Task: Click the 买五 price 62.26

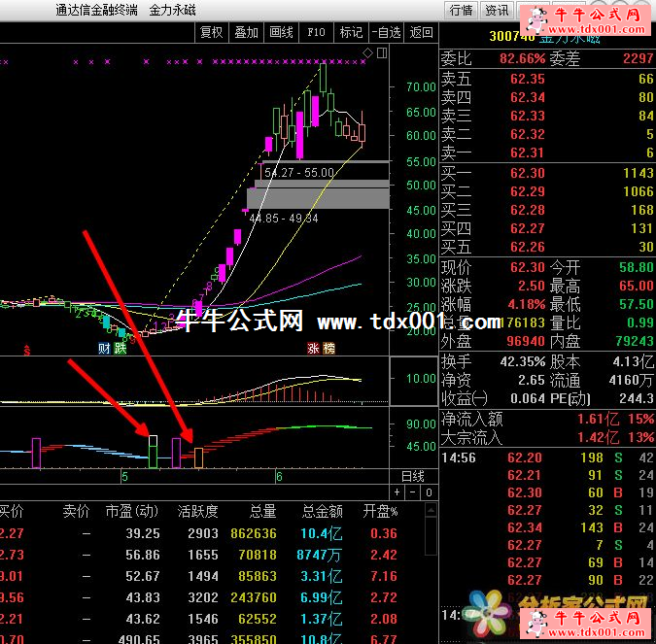Action: pos(527,247)
